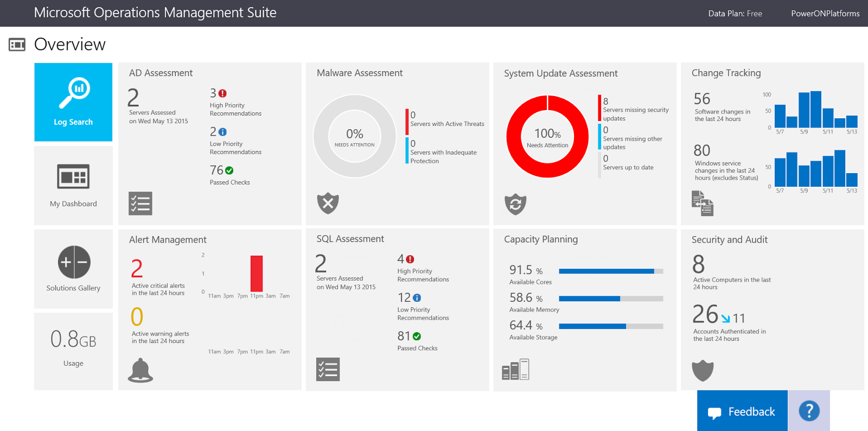Click the 0.8GB Usage tile
This screenshot has height=431, width=868.
(73, 351)
